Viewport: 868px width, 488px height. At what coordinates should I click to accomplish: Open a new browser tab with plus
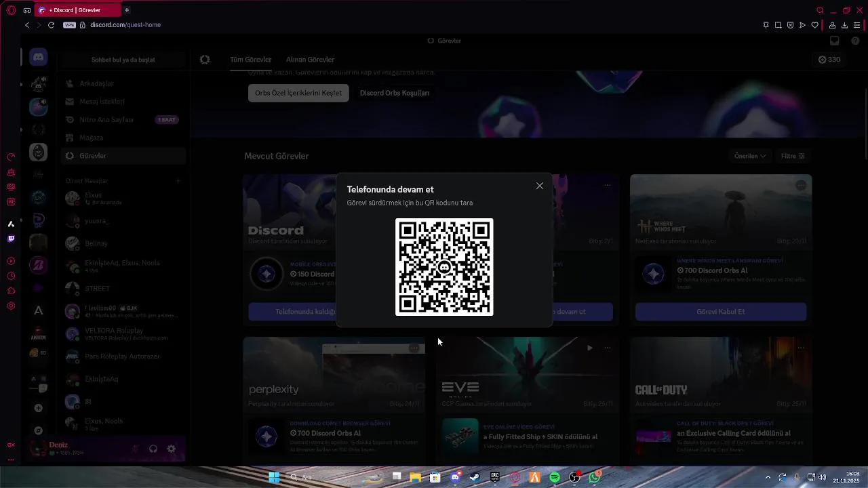[x=127, y=10]
